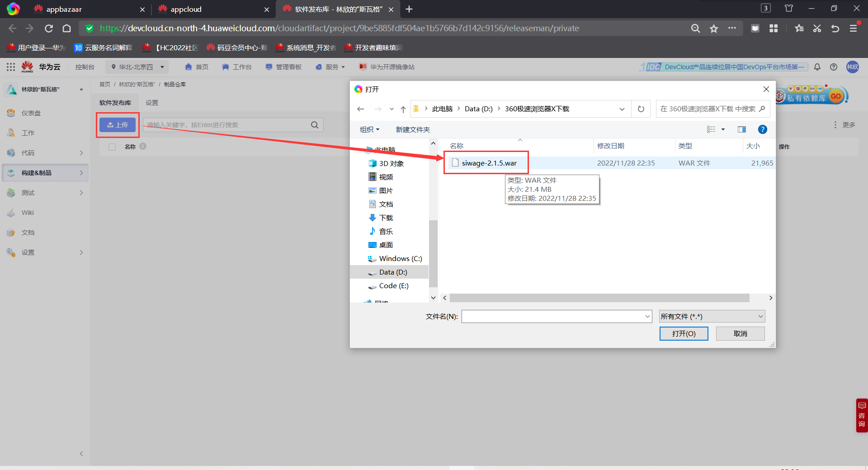Open the help question mark in header
Viewport: 868px width, 470px height.
pos(834,67)
